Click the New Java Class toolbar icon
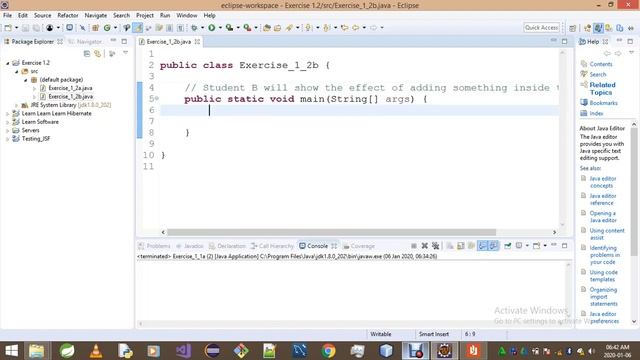Screen dimensions: 640x360 pos(107,28)
